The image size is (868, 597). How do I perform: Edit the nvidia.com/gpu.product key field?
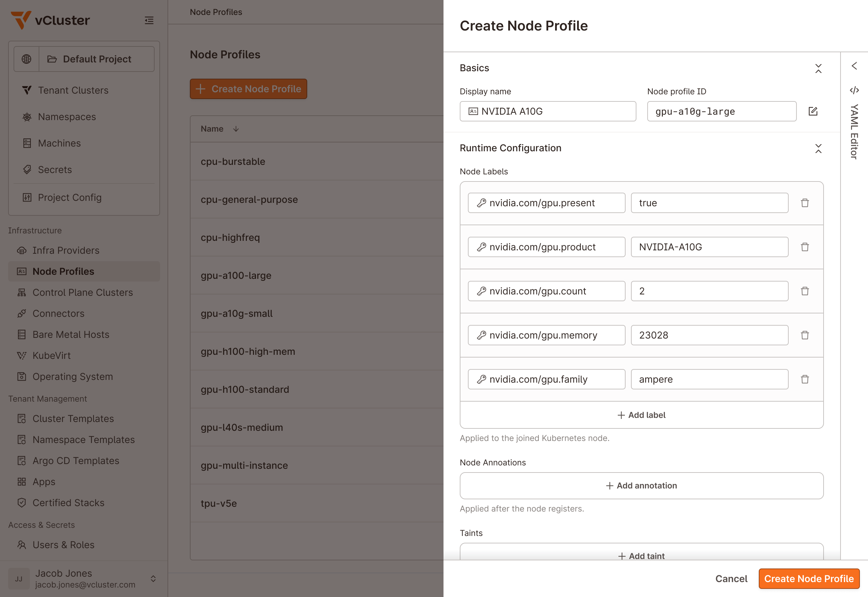tap(546, 247)
